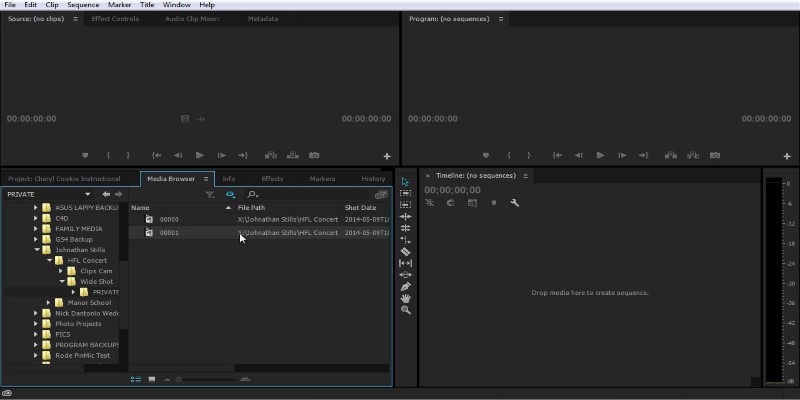This screenshot has width=800, height=400.
Task: Open the Sequence menu
Action: point(83,5)
